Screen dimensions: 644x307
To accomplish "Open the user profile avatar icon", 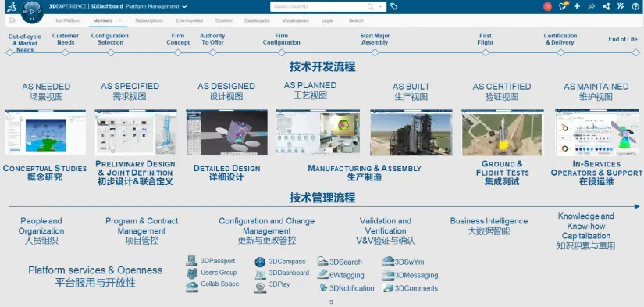I will [547, 6].
